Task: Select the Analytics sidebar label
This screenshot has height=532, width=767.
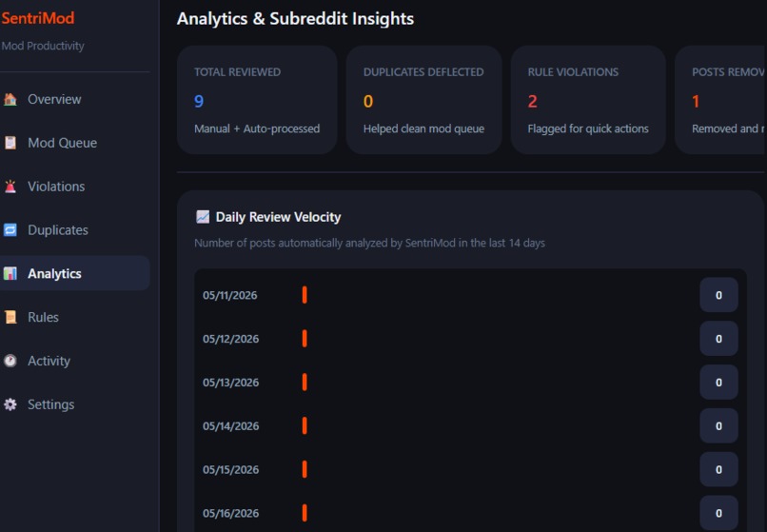Action: (54, 273)
